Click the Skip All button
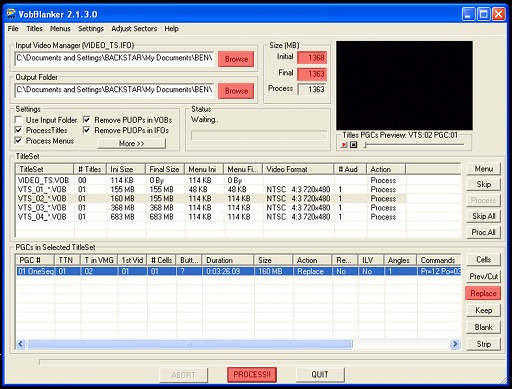The height and width of the screenshot is (389, 512). click(483, 216)
